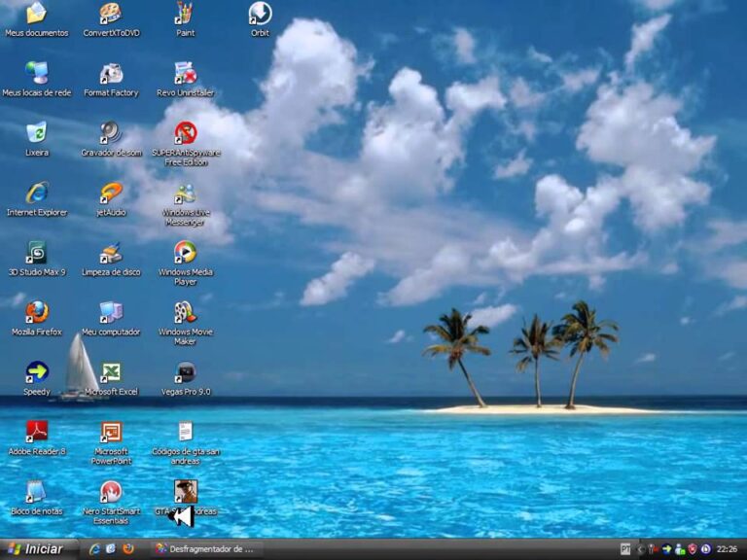Image resolution: width=747 pixels, height=560 pixels.
Task: Expand hidden system tray icons arrow
Action: [x=640, y=549]
